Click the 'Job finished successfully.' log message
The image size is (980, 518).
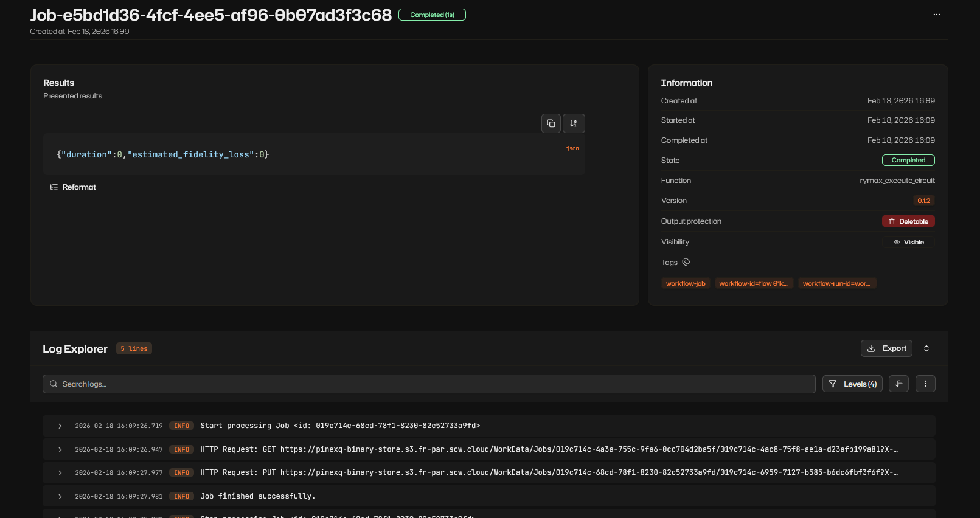(258, 497)
